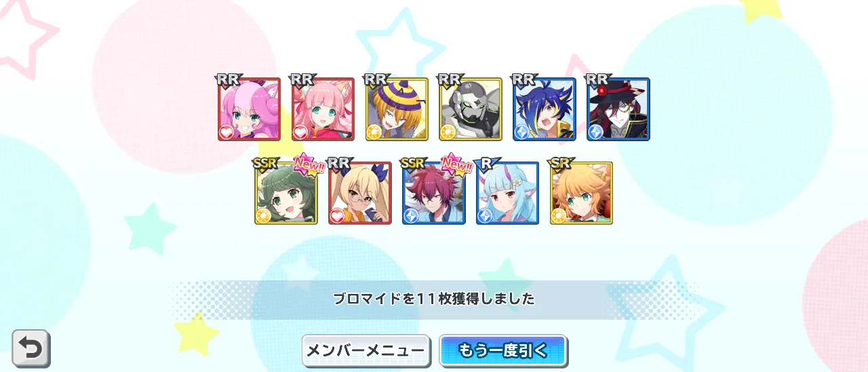Open the orange-haired SR card
868x372 pixels.
(x=582, y=193)
